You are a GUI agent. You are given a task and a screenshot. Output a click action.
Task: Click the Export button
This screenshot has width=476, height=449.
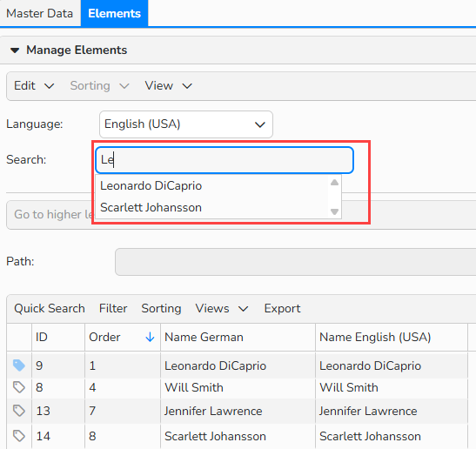pos(282,309)
